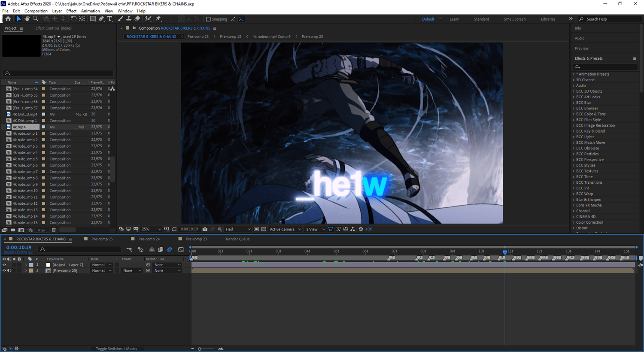The height and width of the screenshot is (352, 644).
Task: Click the Toggle Switches / Modes button
Action: [116, 349]
